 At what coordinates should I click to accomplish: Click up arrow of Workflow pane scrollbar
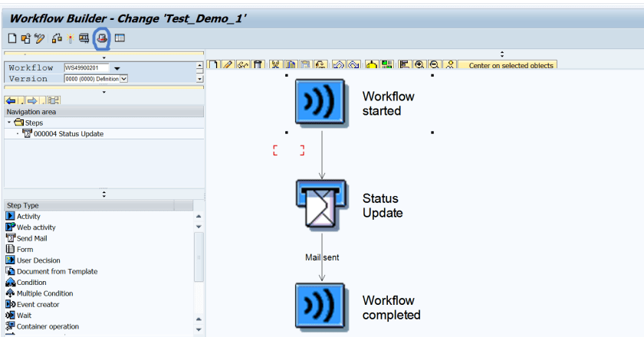199,65
